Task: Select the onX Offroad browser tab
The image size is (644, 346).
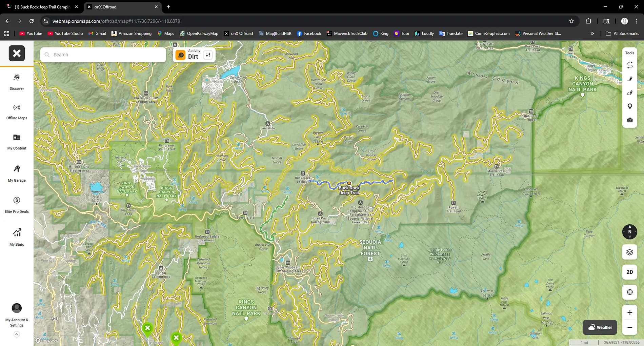Action: tap(122, 7)
